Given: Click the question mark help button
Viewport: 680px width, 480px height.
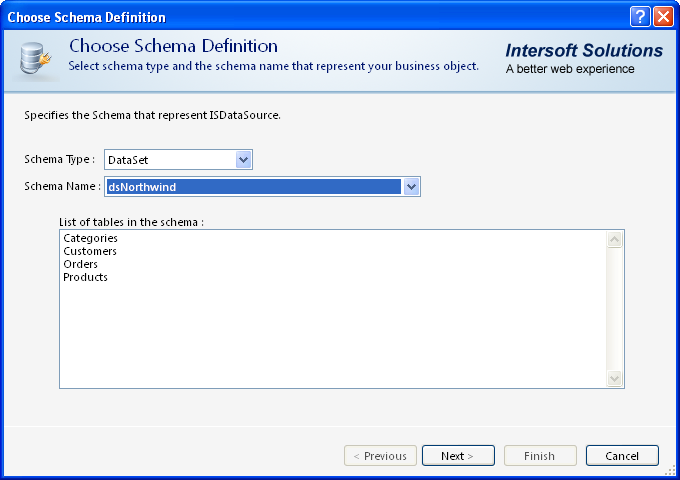Looking at the screenshot, I should click(x=640, y=17).
